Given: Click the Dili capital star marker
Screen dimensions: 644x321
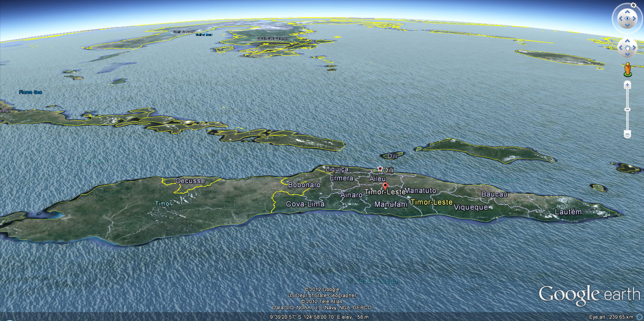Looking at the screenshot, I should [x=380, y=168].
